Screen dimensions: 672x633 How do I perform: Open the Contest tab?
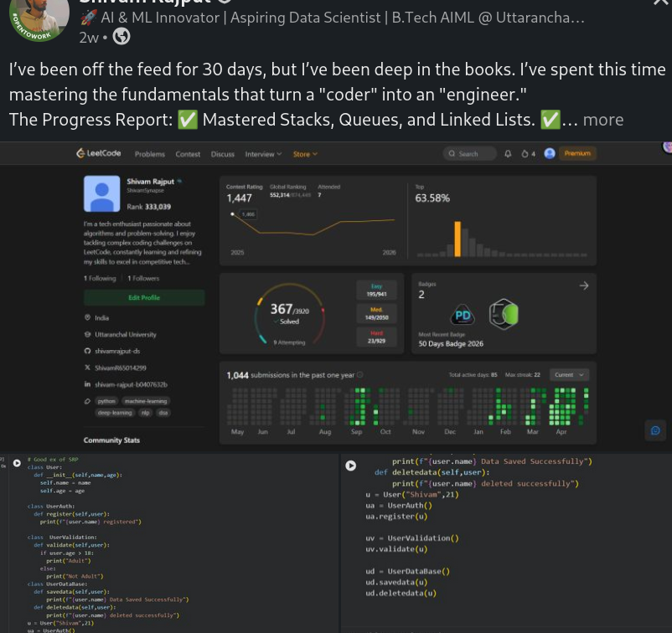[188, 154]
